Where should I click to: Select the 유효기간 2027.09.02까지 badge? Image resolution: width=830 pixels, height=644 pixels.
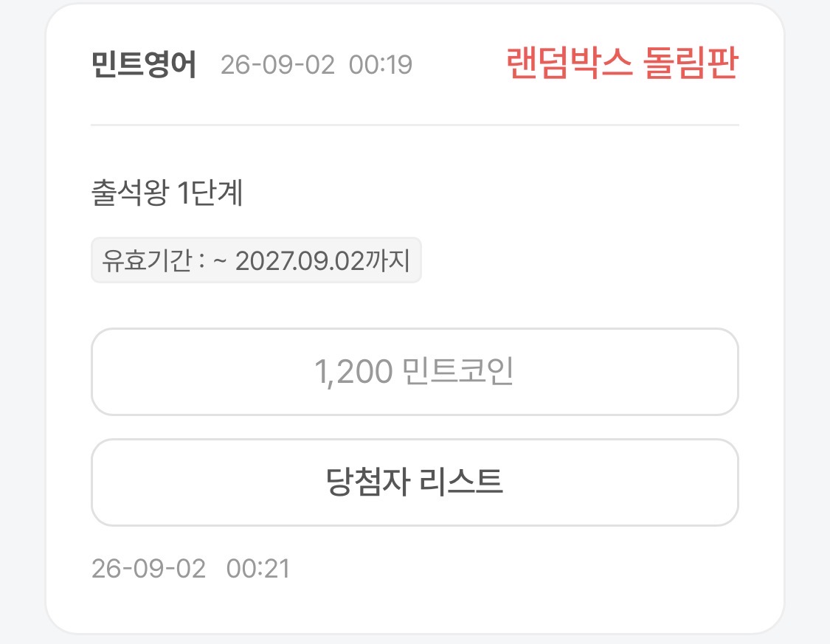click(x=256, y=260)
